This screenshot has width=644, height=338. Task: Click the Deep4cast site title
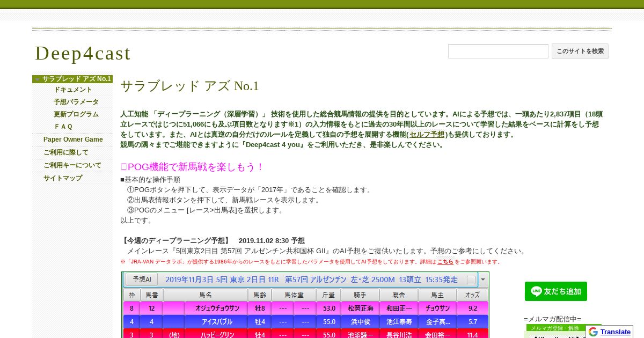click(83, 53)
